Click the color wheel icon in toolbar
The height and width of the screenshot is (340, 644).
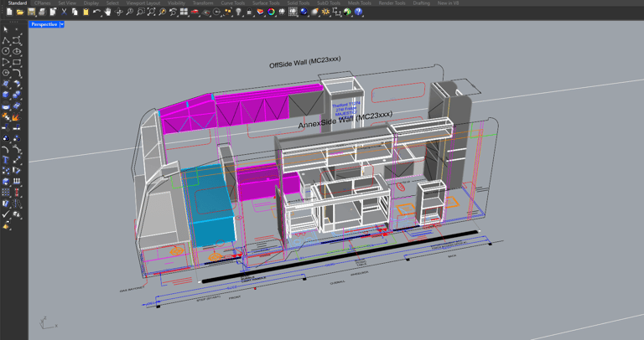pos(271,13)
